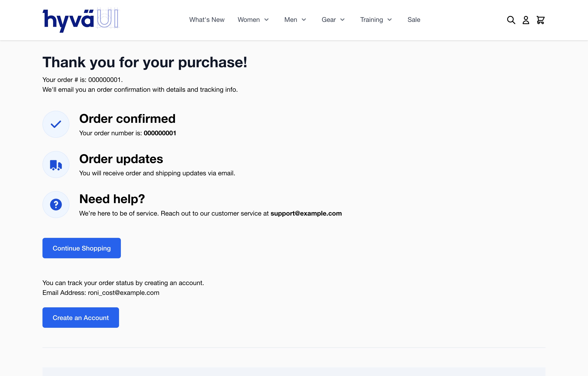Screen dimensions: 588x376
Task: Click the email address roni_cost@example.com line
Action: point(101,293)
